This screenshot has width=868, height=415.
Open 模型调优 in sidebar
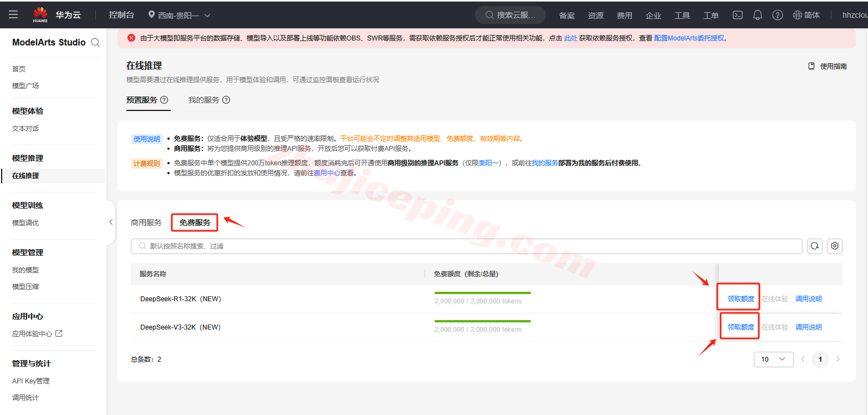pos(25,222)
